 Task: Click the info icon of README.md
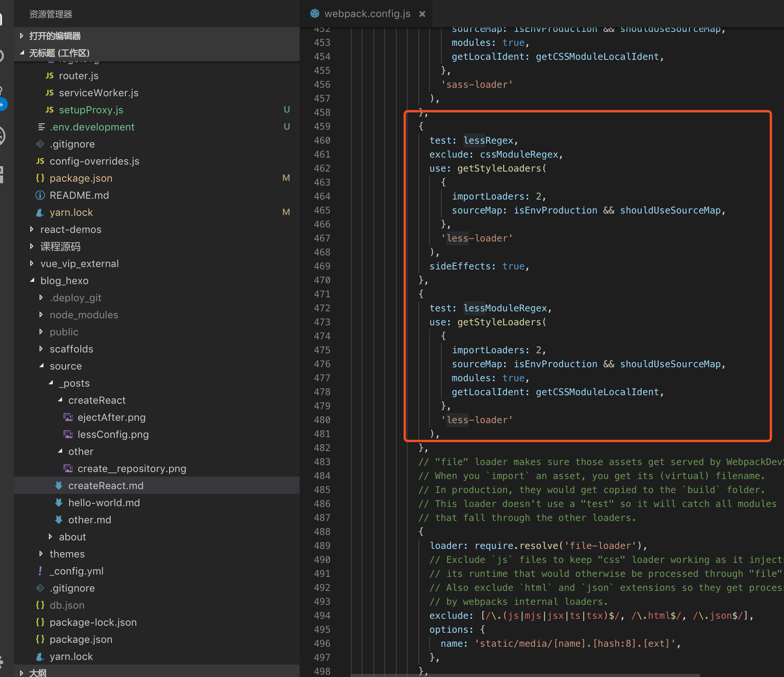pyautogui.click(x=40, y=195)
